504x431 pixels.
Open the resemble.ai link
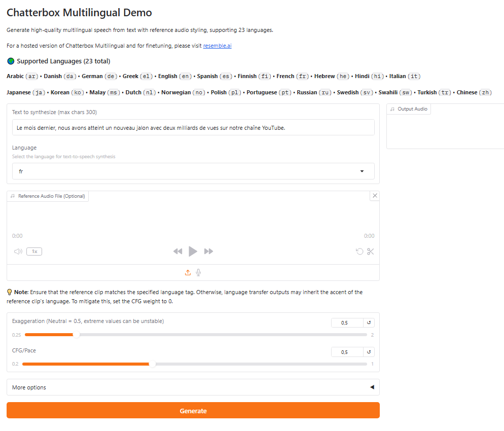pos(218,46)
